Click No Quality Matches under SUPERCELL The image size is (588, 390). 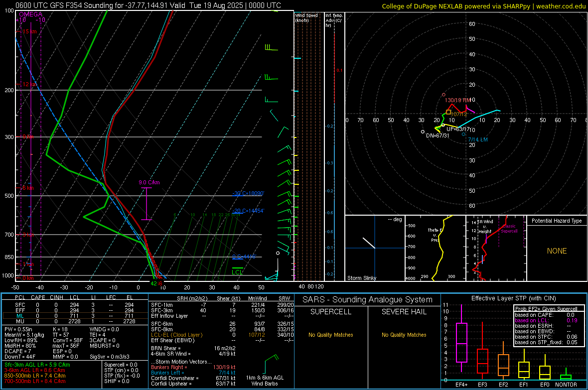(331, 335)
